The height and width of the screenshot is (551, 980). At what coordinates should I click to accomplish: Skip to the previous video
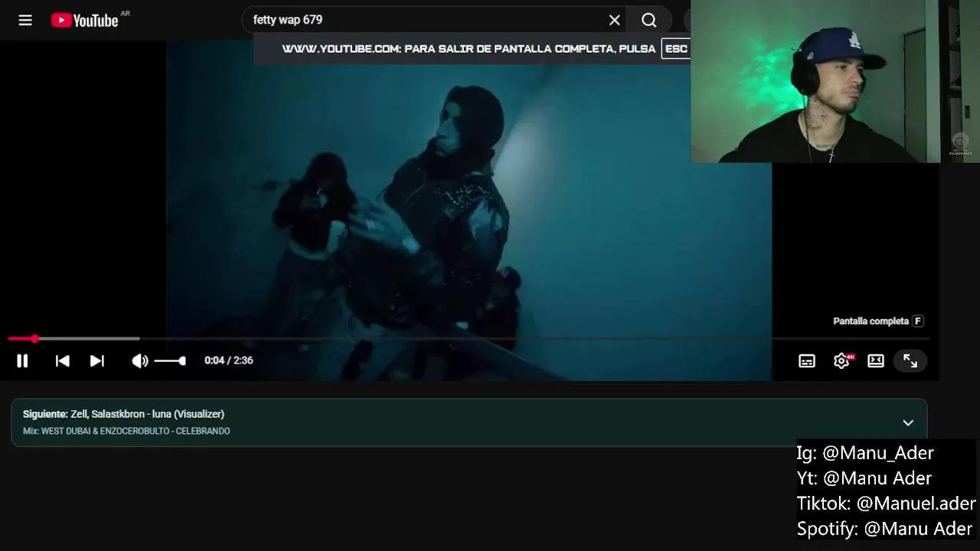tap(63, 361)
